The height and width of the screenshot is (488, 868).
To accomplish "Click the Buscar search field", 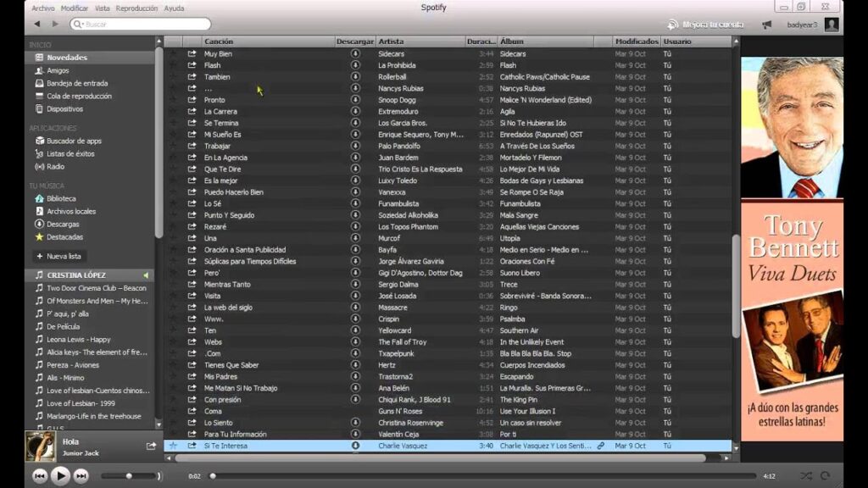I will pyautogui.click(x=141, y=24).
